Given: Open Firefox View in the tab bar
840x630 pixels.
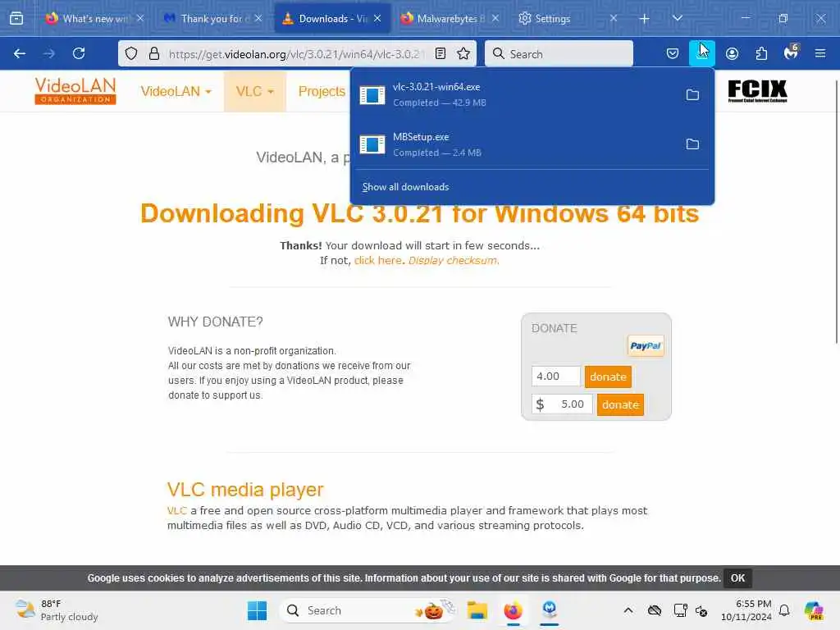Looking at the screenshot, I should pyautogui.click(x=16, y=19).
